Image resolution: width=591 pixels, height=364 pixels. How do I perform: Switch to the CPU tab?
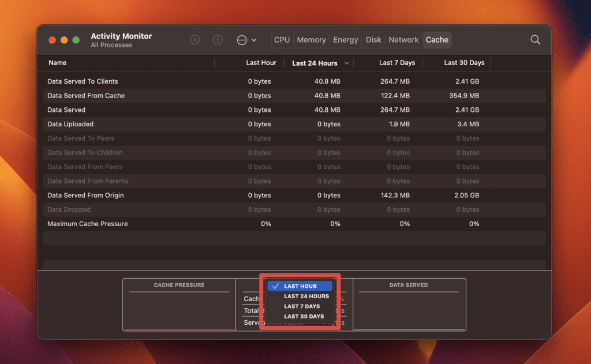point(282,40)
